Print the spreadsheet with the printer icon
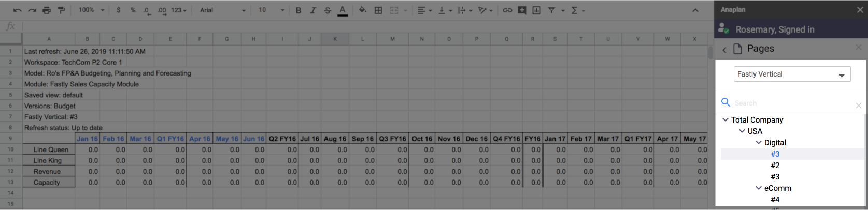 point(47,10)
